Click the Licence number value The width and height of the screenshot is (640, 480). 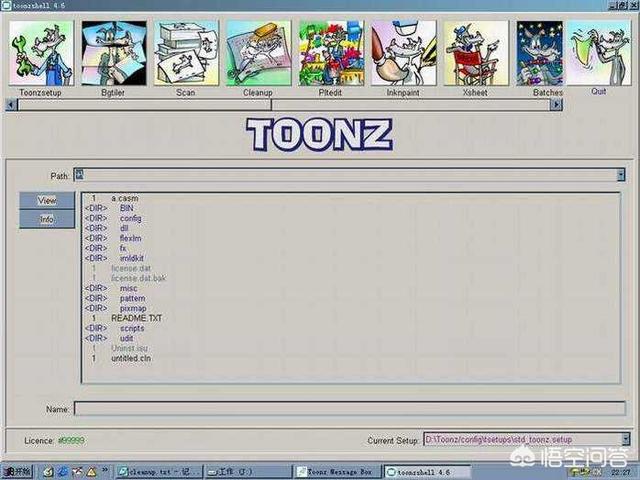71,440
